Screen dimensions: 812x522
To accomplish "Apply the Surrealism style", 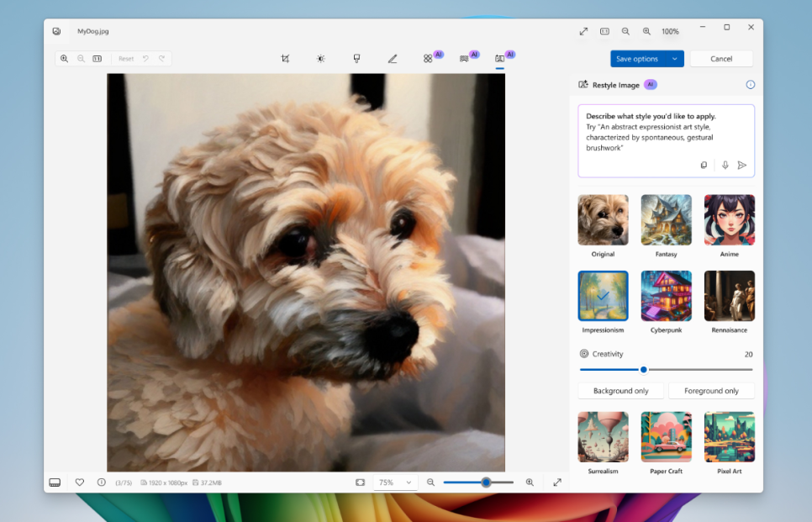I will (603, 436).
